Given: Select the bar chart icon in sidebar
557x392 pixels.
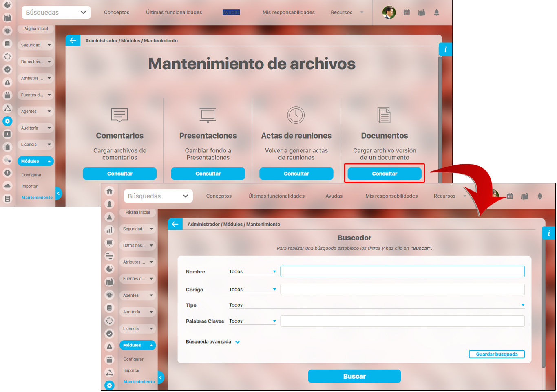Looking at the screenshot, I should [109, 230].
